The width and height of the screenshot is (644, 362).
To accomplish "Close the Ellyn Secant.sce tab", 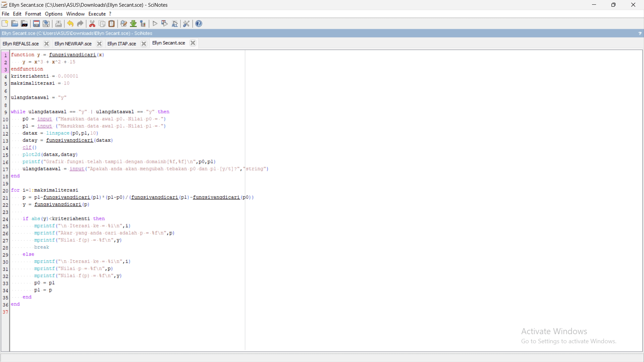I will 193,43.
